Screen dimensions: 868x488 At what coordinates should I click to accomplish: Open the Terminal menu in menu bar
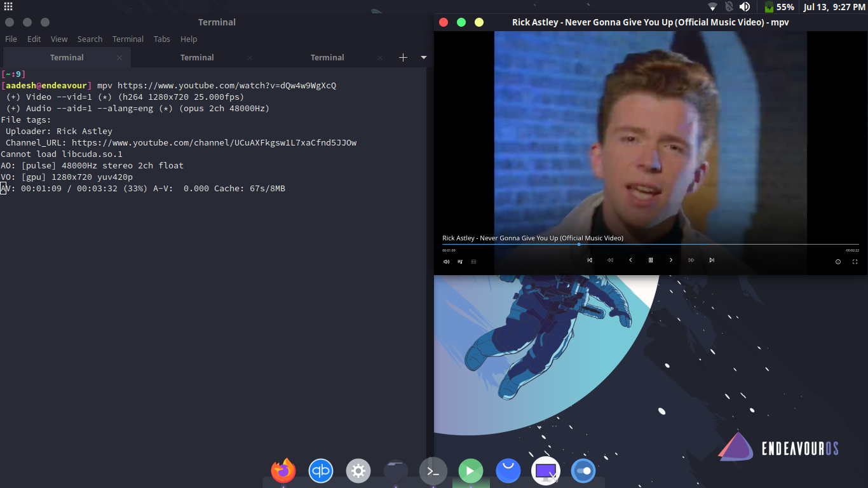128,39
